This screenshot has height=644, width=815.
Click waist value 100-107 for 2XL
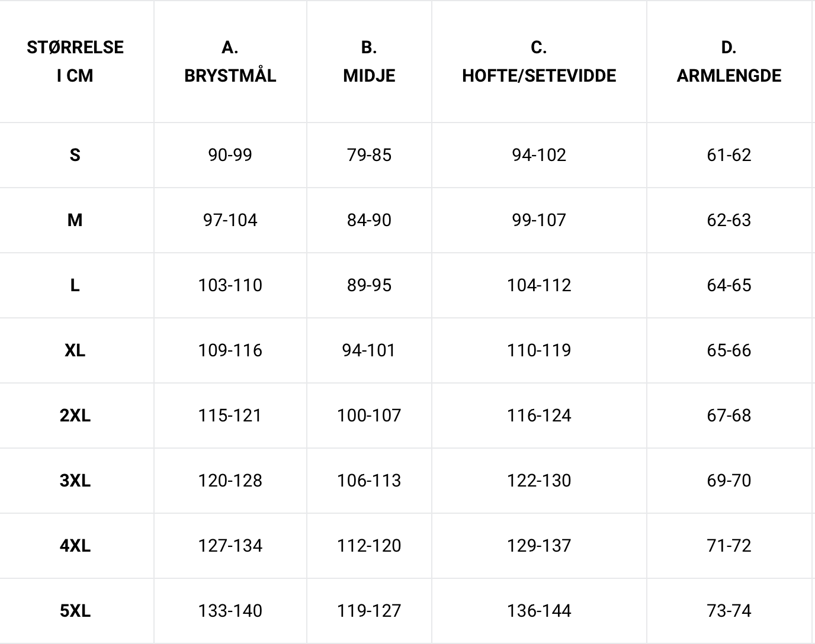click(369, 416)
